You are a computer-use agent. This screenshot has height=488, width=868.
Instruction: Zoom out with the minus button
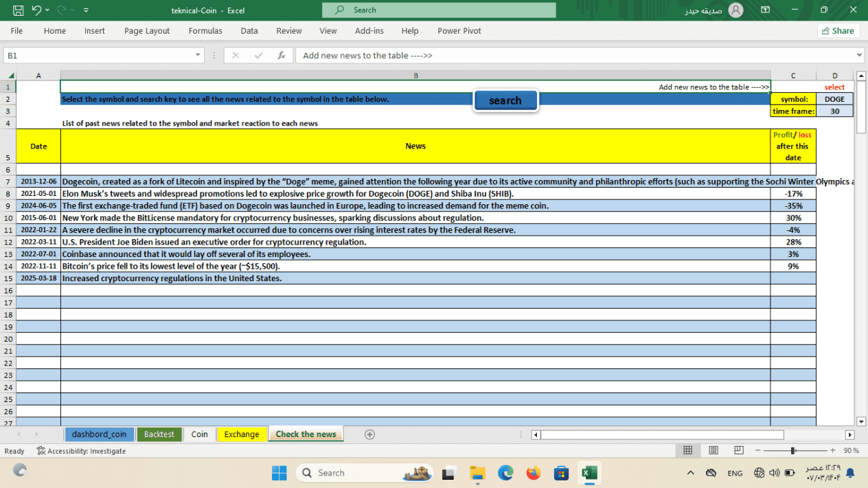pyautogui.click(x=757, y=451)
